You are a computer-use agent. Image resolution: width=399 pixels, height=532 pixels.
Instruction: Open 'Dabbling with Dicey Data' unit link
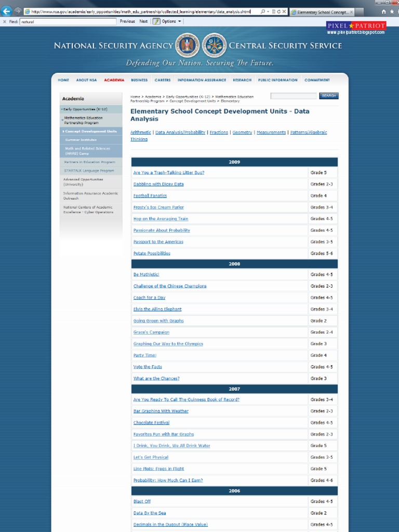coord(158,184)
